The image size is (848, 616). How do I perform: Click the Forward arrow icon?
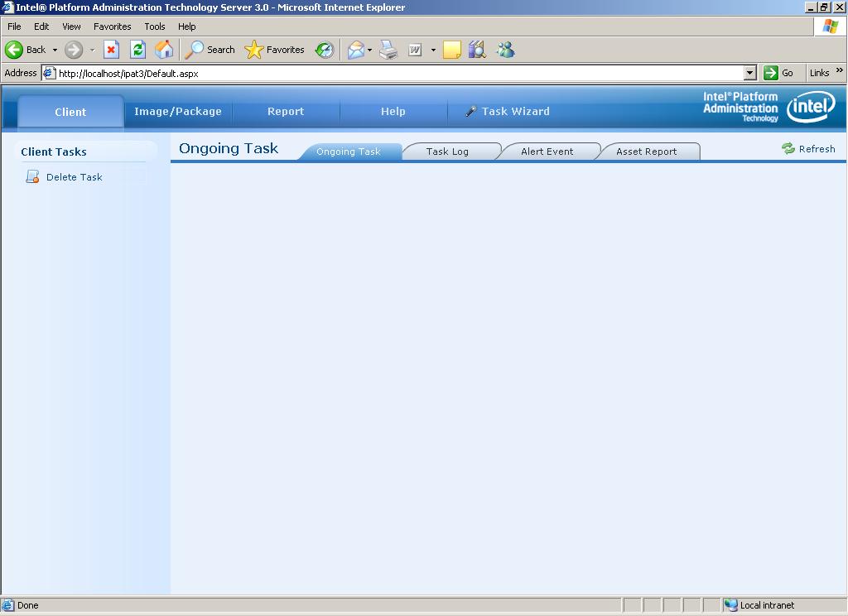pos(74,50)
